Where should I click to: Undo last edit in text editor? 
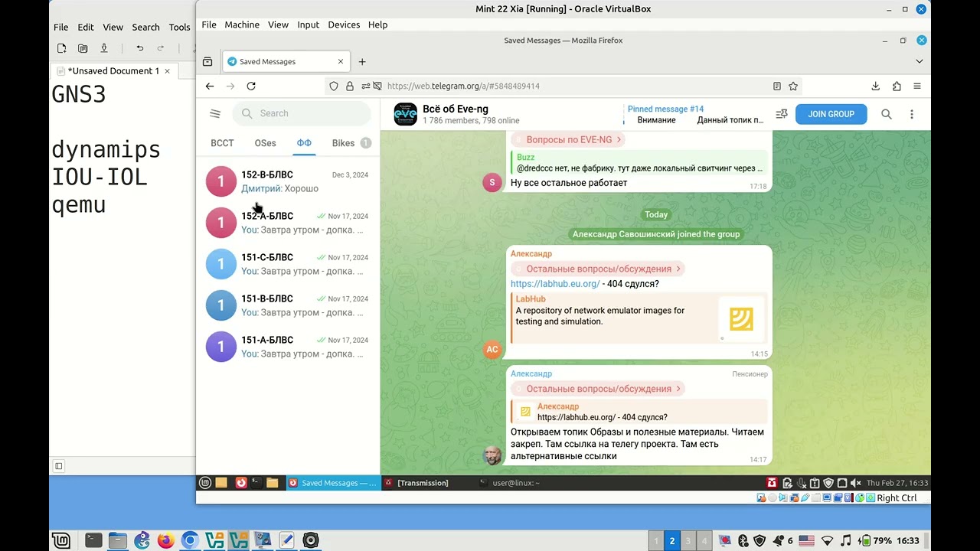pos(139,48)
